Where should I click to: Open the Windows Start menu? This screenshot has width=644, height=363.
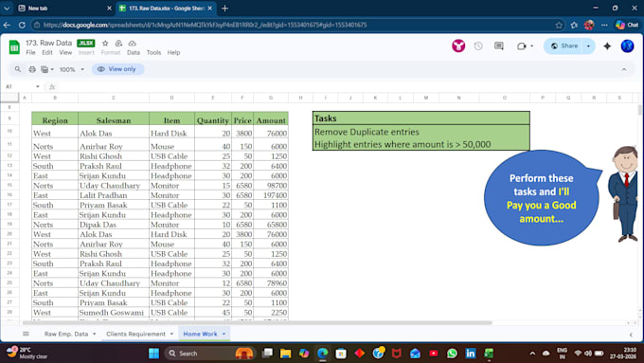tap(154, 354)
